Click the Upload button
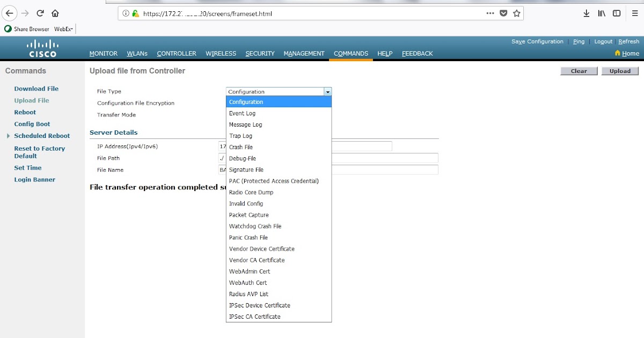 pos(620,70)
